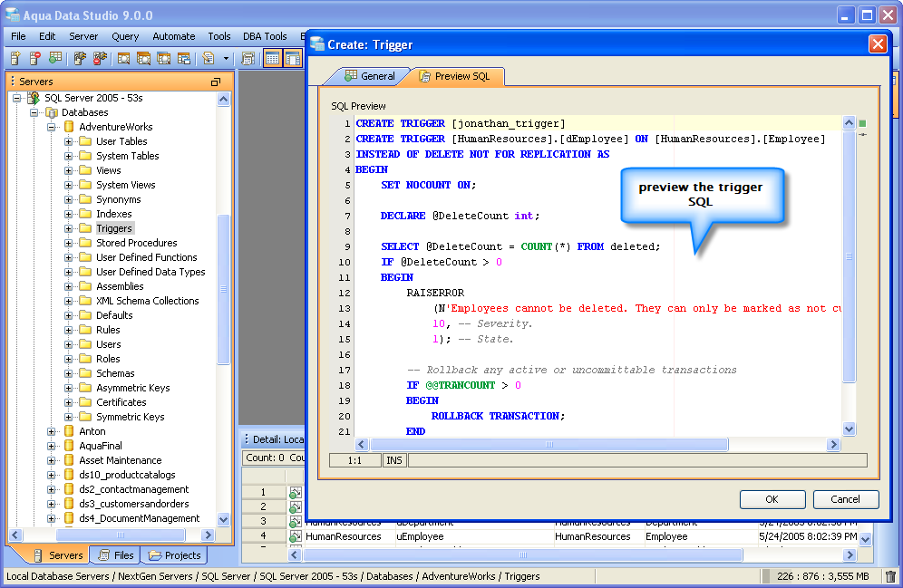Open the DBA Tools menu
This screenshot has height=588, width=903.
click(264, 36)
